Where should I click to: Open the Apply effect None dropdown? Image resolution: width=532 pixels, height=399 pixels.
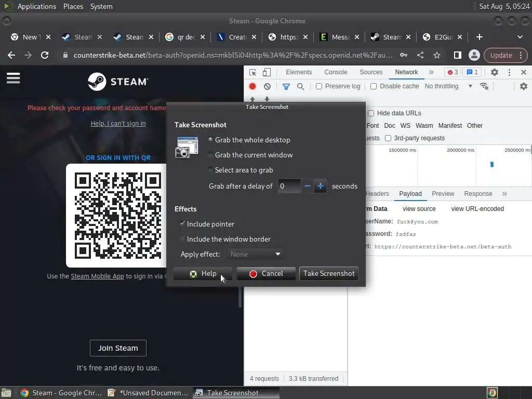coord(256,254)
